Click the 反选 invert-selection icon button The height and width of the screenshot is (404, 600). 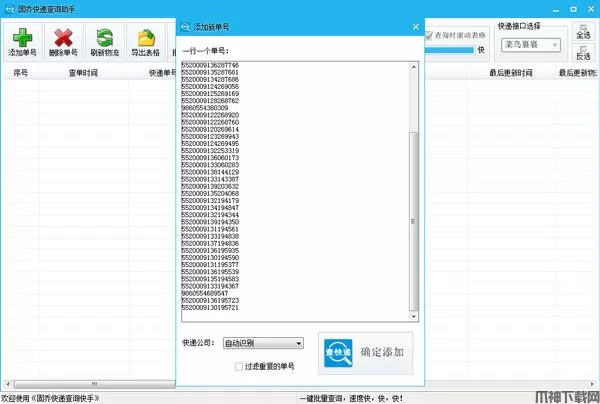[x=583, y=53]
